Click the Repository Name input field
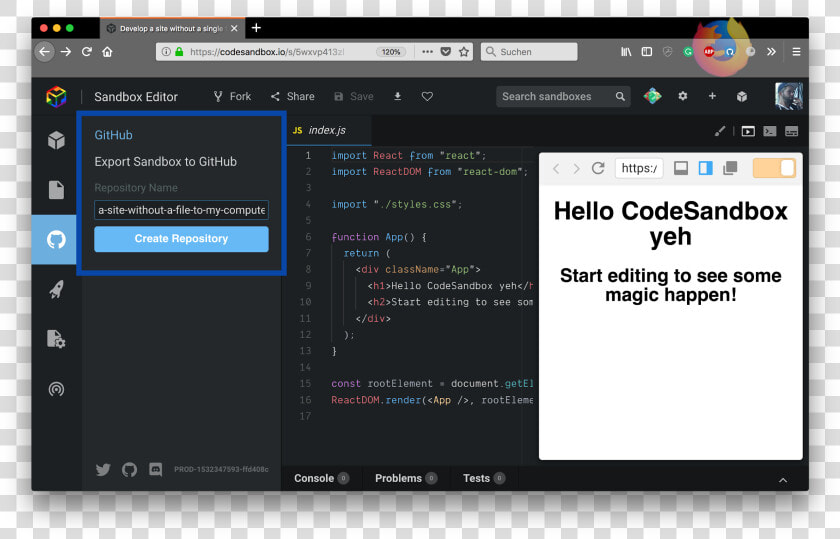The width and height of the screenshot is (840, 539). 181,210
